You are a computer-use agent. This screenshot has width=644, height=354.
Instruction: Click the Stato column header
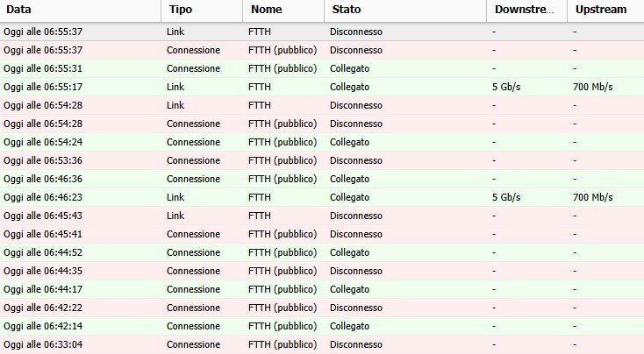405,10
